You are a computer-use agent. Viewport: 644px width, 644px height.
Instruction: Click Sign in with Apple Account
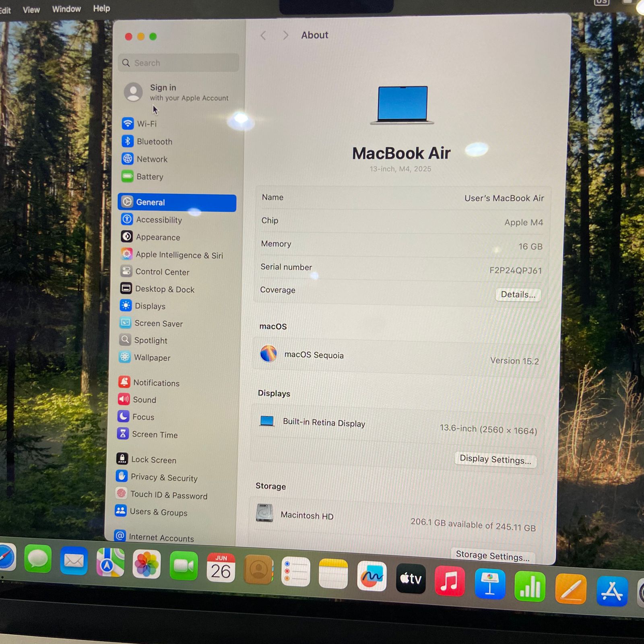point(176,93)
